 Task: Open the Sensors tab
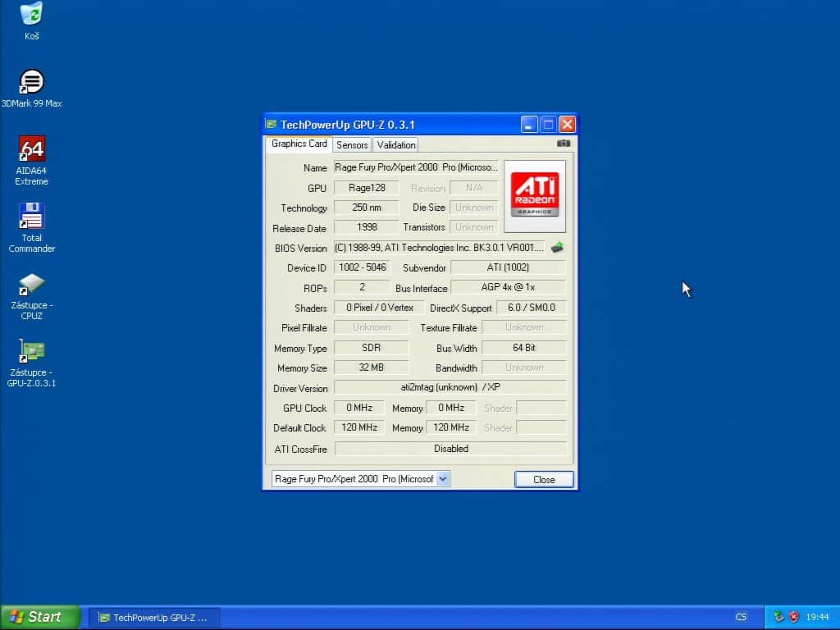(352, 145)
